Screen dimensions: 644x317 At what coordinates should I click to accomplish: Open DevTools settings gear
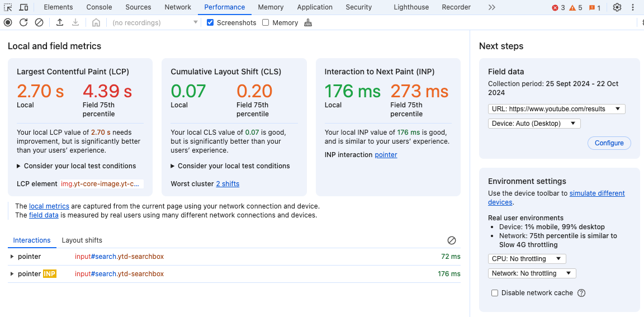(617, 7)
